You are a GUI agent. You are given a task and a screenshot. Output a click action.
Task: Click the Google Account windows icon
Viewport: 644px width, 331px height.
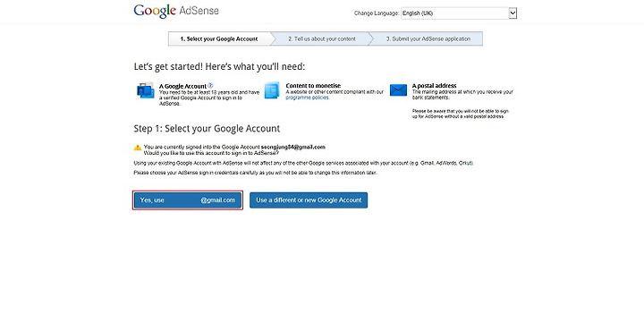(x=146, y=90)
